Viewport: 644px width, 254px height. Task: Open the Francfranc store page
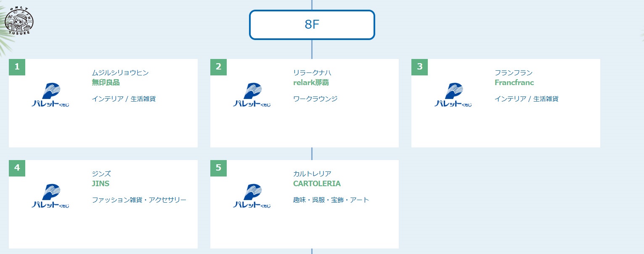point(514,83)
